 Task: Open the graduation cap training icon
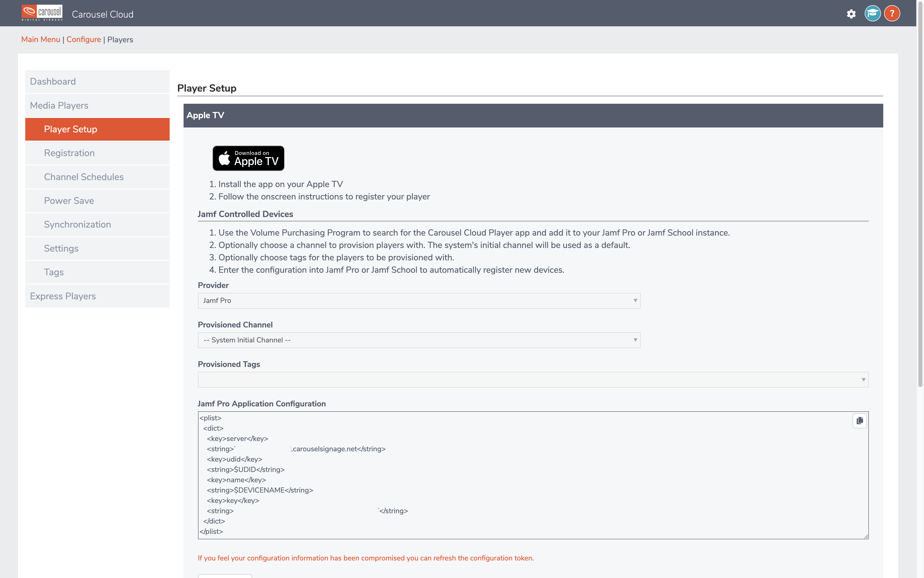tap(872, 14)
